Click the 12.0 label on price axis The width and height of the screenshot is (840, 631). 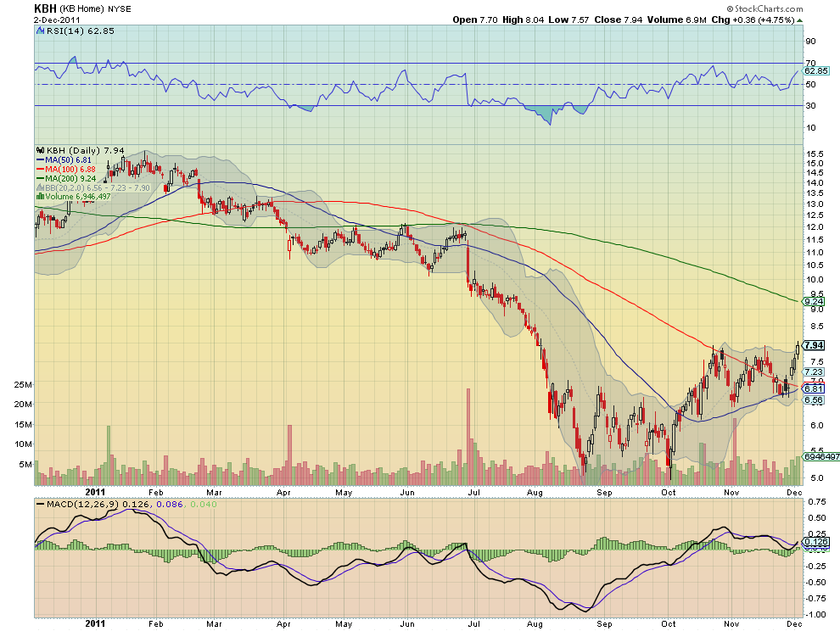[815, 227]
